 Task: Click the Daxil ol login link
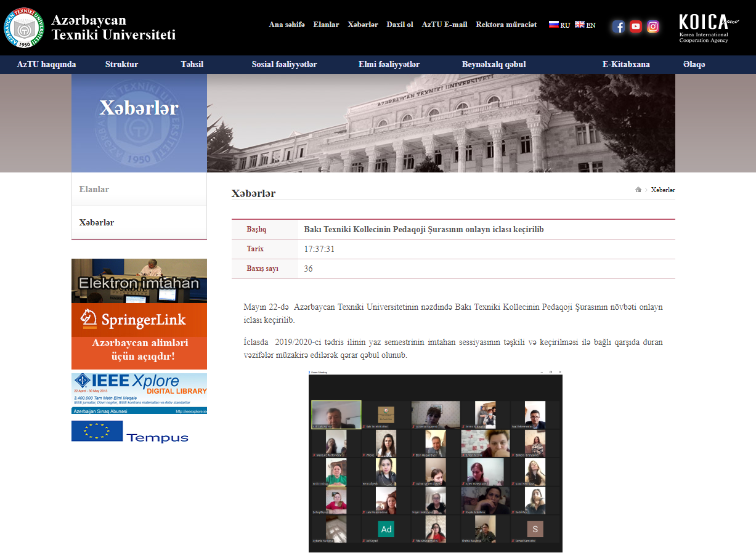click(x=400, y=25)
